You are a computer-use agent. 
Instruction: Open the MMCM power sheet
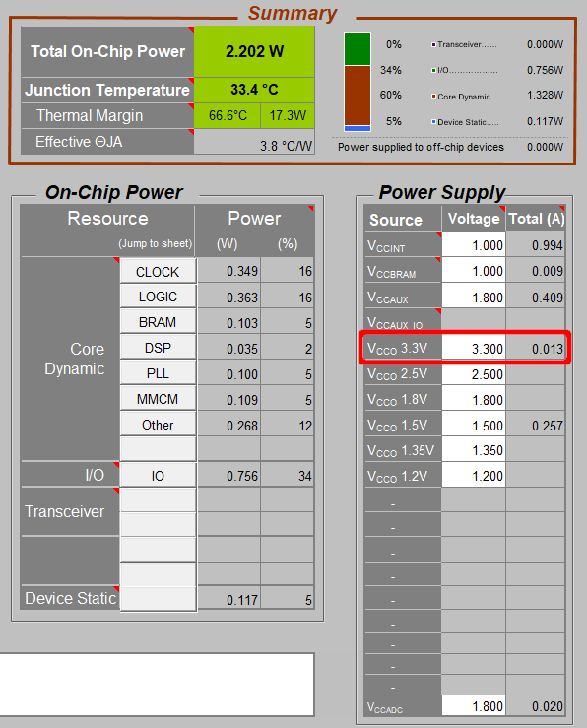point(158,399)
